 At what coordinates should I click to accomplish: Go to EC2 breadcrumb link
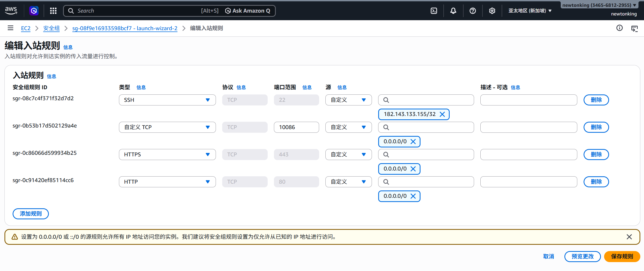click(25, 28)
